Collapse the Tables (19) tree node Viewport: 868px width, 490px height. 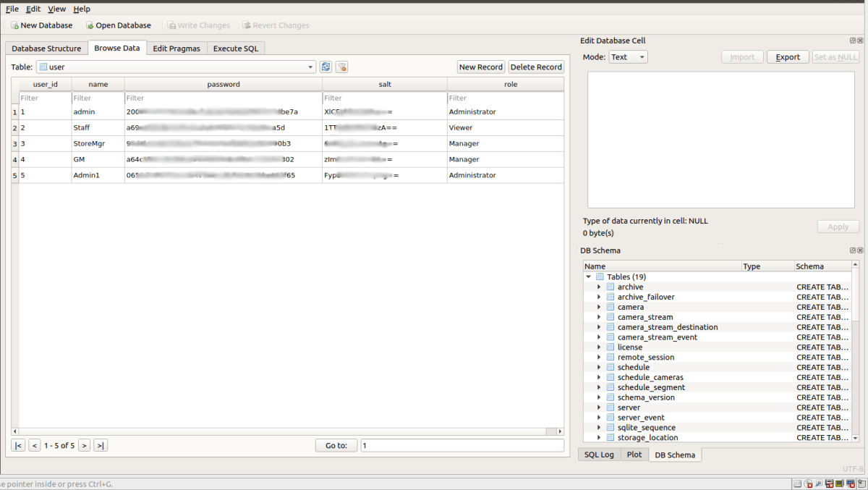click(589, 277)
